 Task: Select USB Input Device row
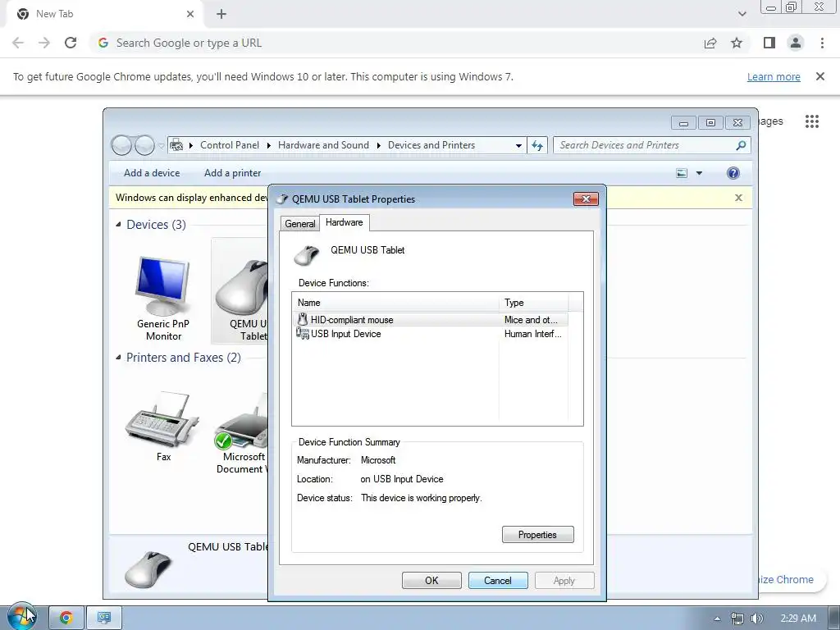[430, 334]
